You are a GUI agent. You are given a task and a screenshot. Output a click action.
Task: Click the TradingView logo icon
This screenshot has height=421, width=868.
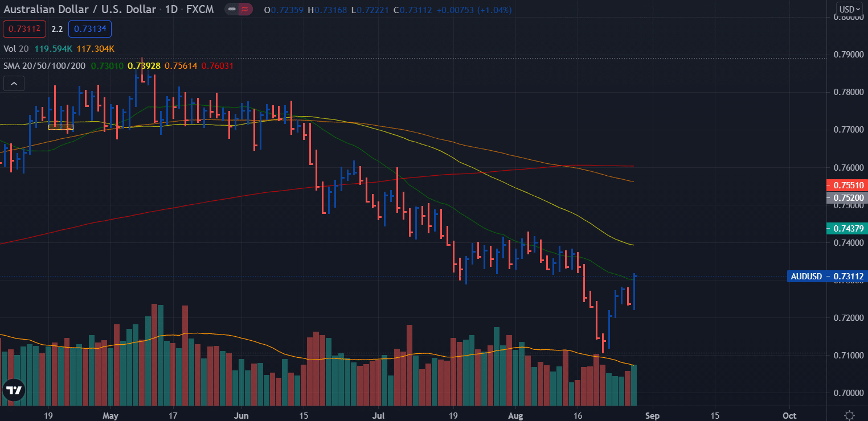pos(13,391)
